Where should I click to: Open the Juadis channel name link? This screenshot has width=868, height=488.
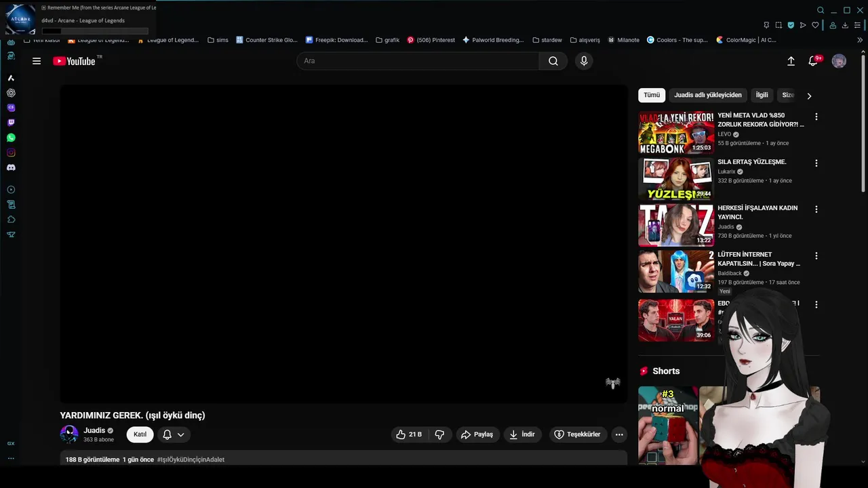tap(94, 430)
